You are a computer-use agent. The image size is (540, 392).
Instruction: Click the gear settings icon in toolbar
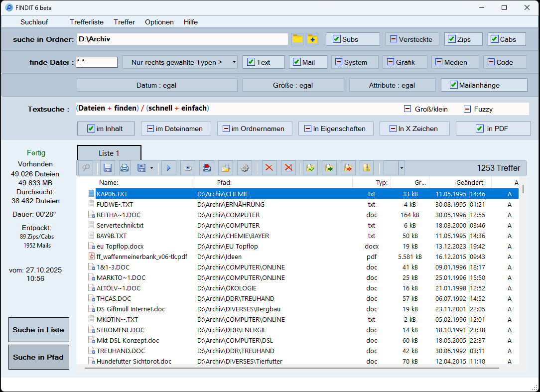click(x=244, y=168)
